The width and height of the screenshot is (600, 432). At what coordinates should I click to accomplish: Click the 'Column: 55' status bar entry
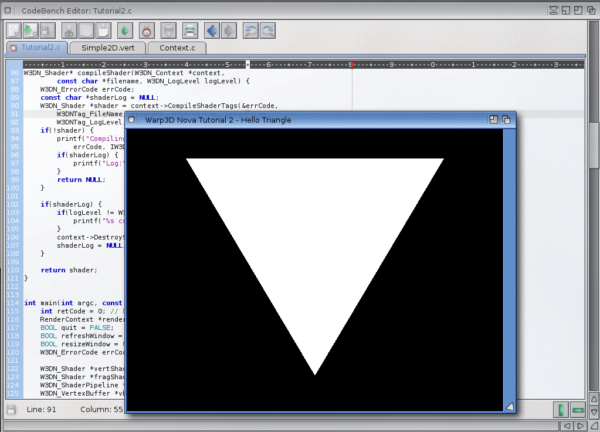102,409
